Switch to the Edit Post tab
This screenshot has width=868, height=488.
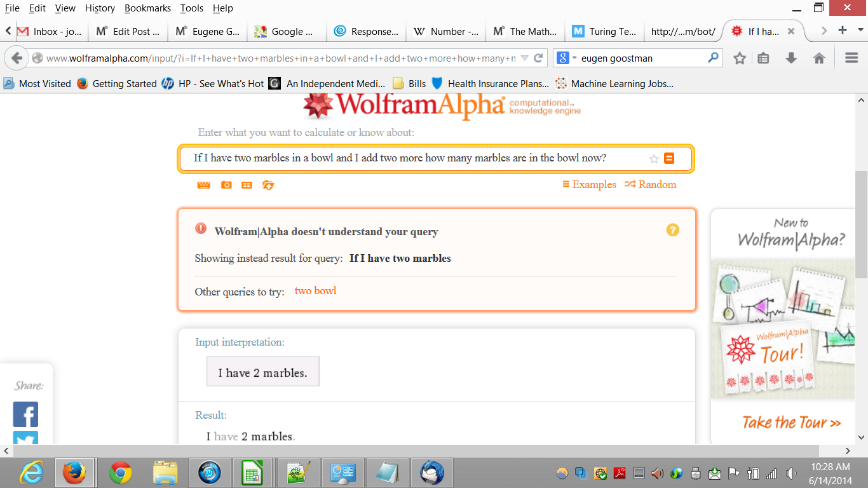127,31
